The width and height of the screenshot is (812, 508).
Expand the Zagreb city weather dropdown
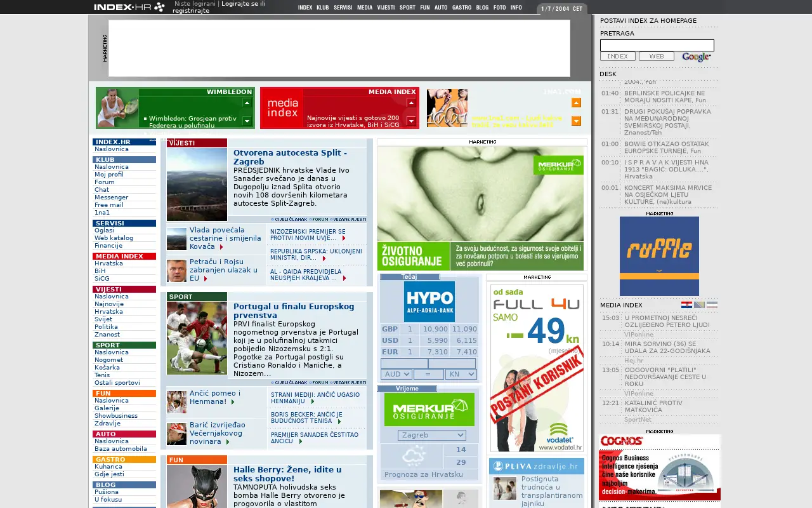pyautogui.click(x=432, y=435)
